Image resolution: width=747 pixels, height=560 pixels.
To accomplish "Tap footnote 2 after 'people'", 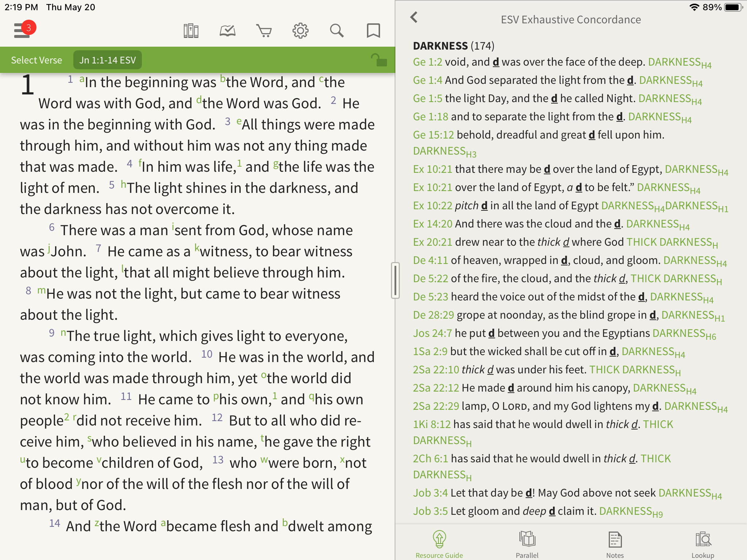I will coord(66,417).
